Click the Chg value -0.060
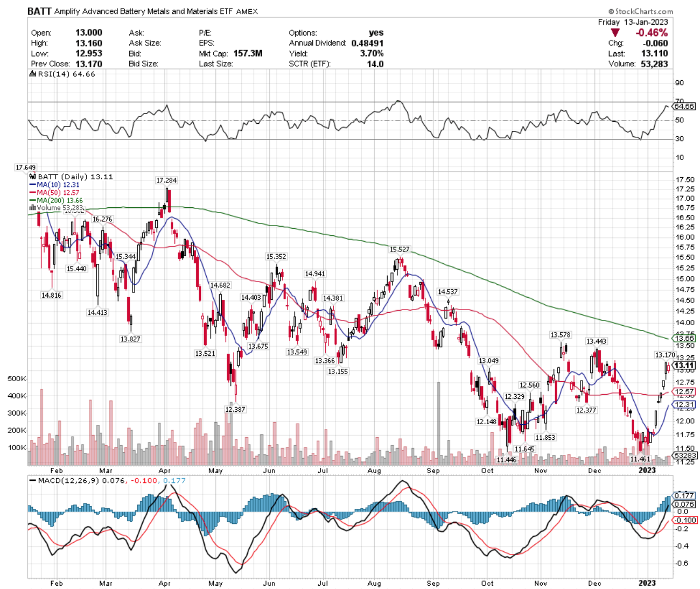 point(656,43)
